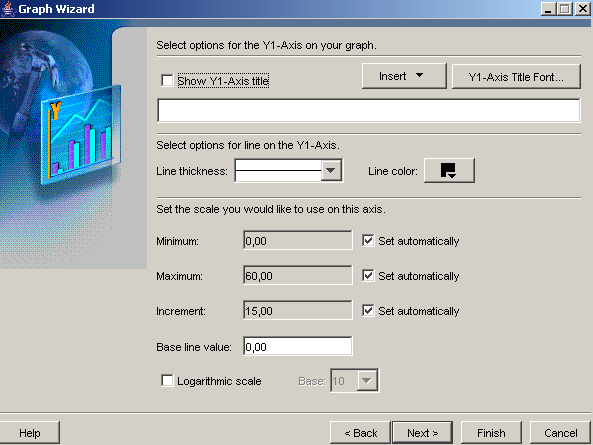Go Back to previous wizard step

[x=360, y=433]
